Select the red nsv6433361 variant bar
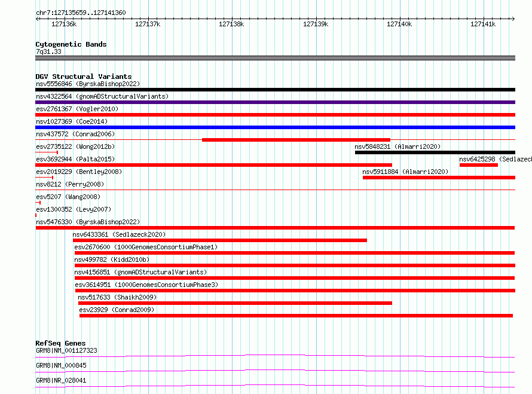The width and height of the screenshot is (532, 394). pyautogui.click(x=220, y=240)
